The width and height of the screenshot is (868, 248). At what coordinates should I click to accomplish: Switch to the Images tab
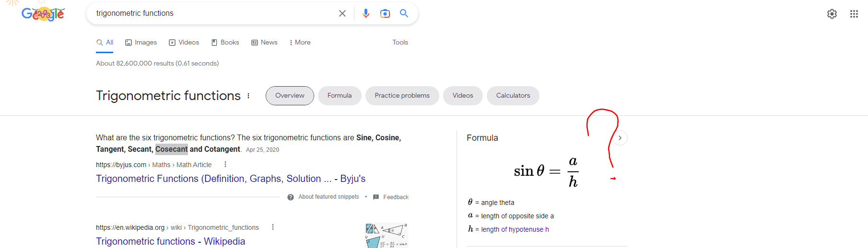coord(141,42)
